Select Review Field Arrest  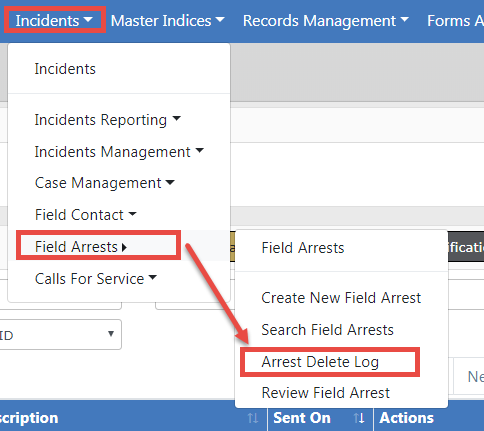[326, 393]
